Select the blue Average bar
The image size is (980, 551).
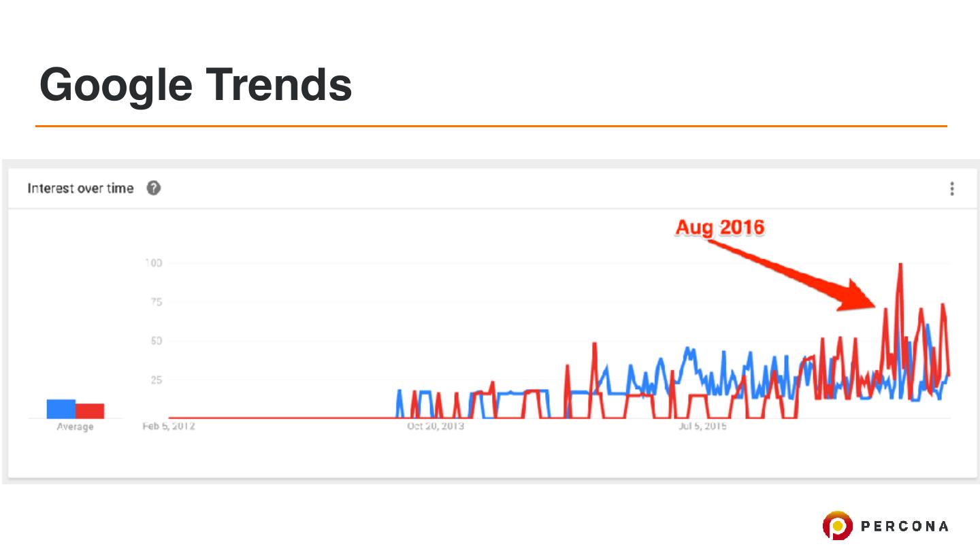click(x=61, y=409)
